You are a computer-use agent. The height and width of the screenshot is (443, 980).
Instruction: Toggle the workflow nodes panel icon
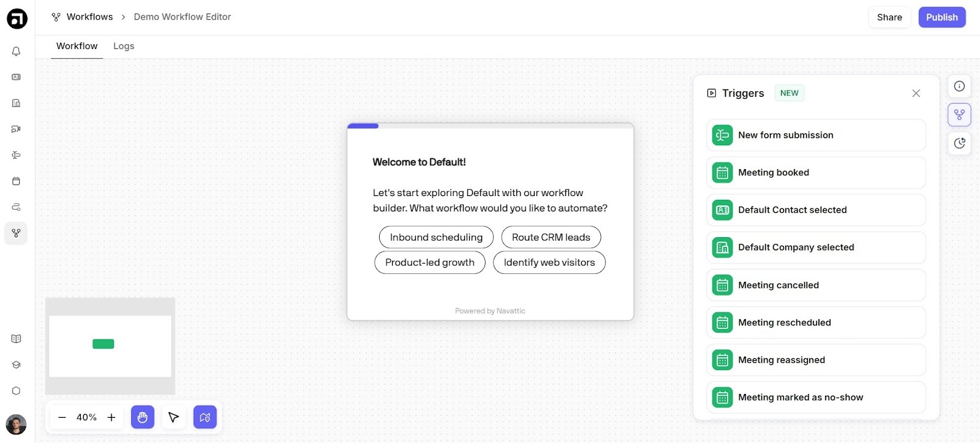(959, 115)
